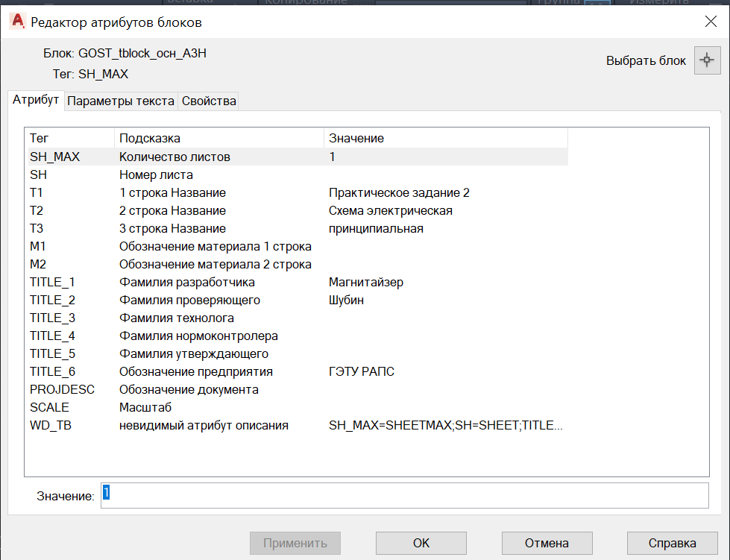
Task: Click value 'Магнитайзер'
Action: point(366,282)
